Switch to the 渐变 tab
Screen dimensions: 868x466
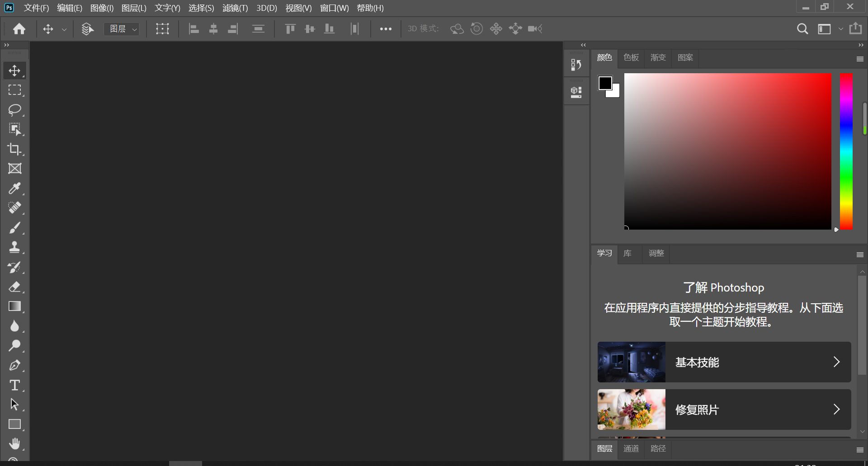(658, 57)
